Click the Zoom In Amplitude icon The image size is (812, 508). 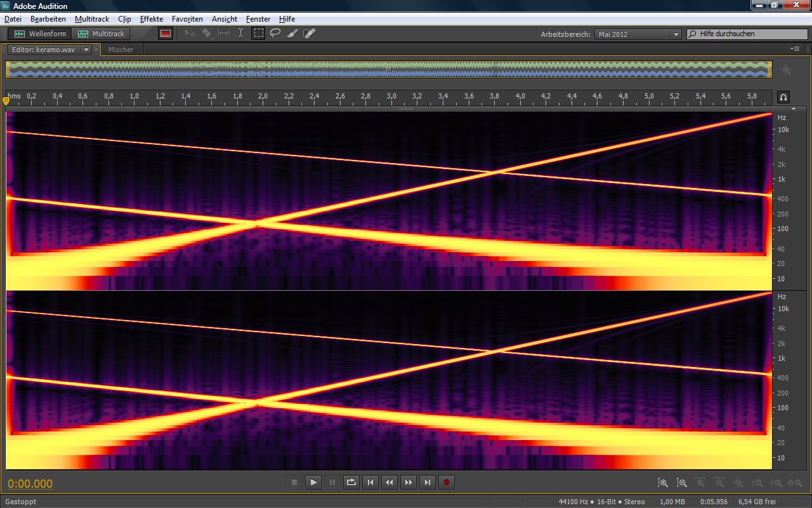pos(663,483)
